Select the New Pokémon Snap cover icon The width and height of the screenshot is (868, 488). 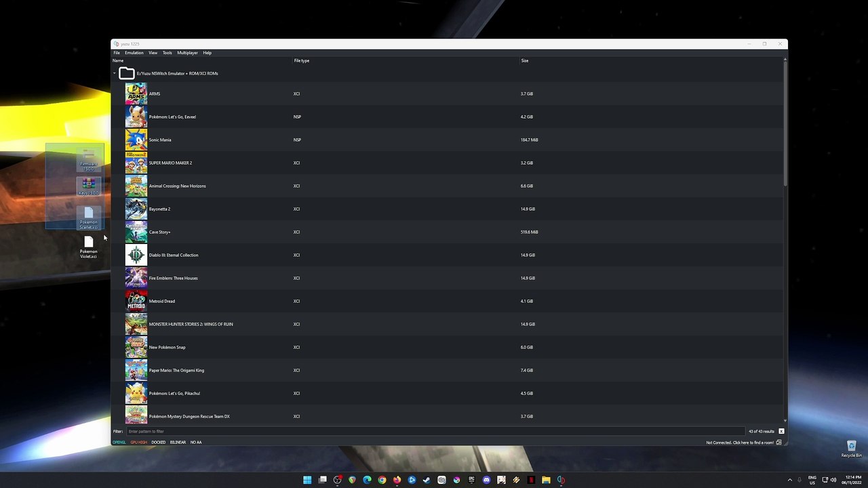click(136, 347)
